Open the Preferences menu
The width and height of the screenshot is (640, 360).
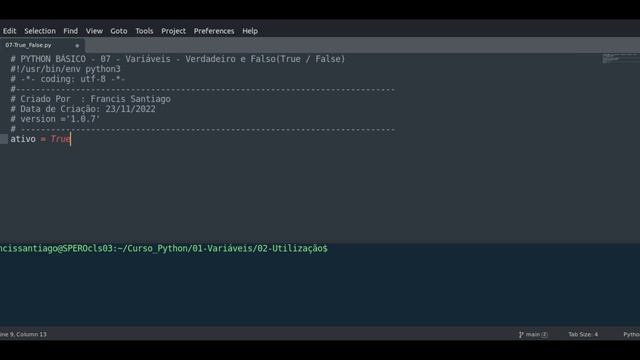[x=214, y=31]
